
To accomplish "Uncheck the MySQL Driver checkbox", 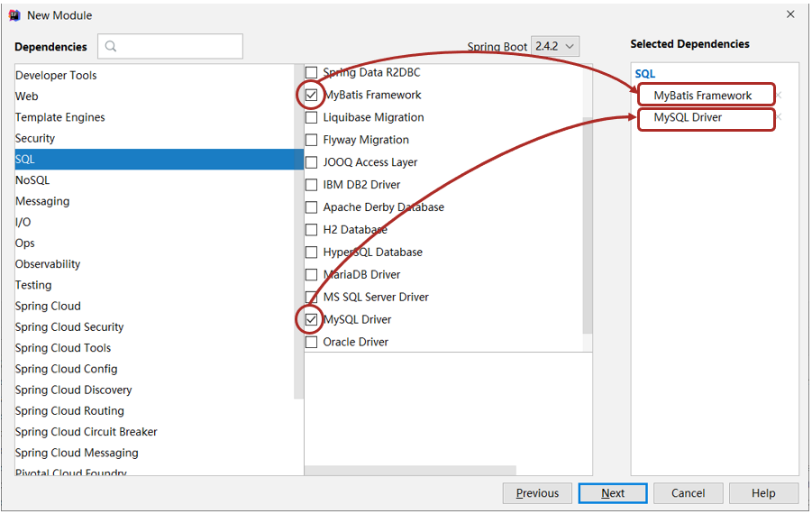I will coord(311,320).
